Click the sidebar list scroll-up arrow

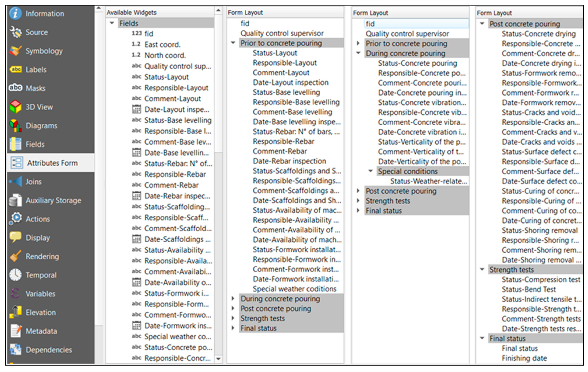(x=98, y=8)
